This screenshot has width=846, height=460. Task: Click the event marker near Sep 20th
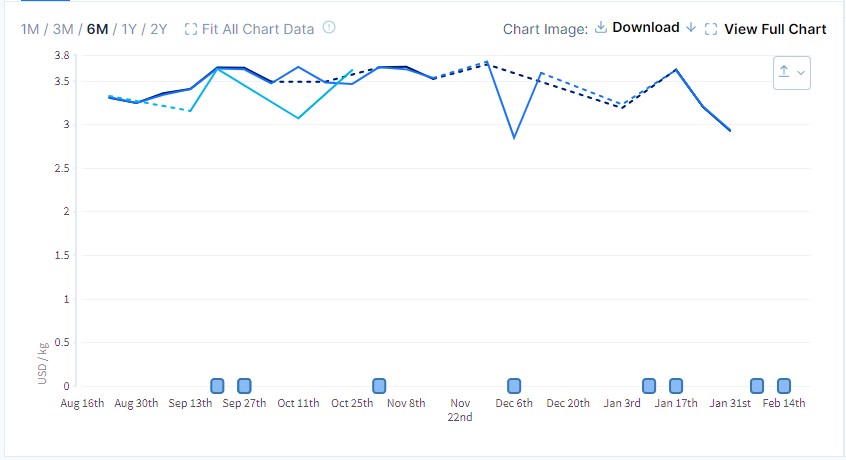pos(217,386)
